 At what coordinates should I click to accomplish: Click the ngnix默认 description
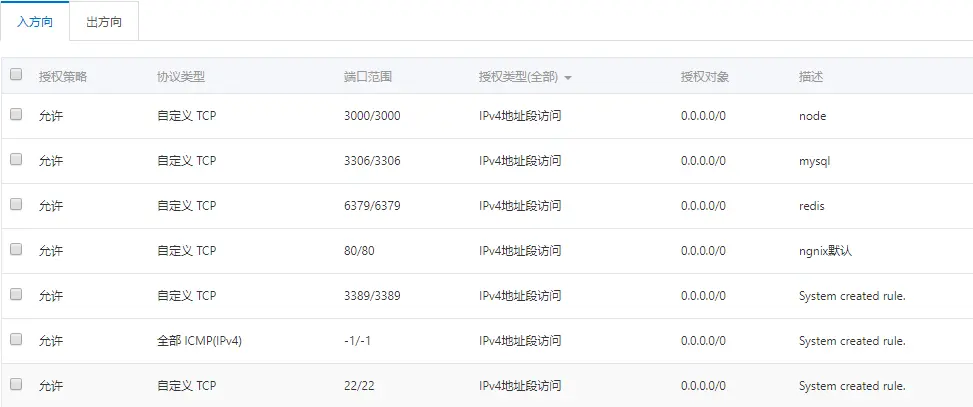pos(825,251)
